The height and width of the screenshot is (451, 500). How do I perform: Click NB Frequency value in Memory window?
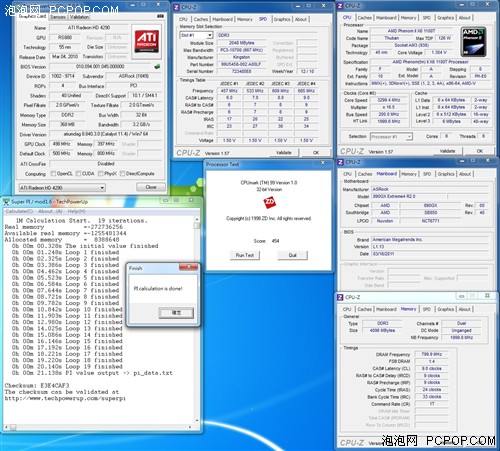pos(461,337)
